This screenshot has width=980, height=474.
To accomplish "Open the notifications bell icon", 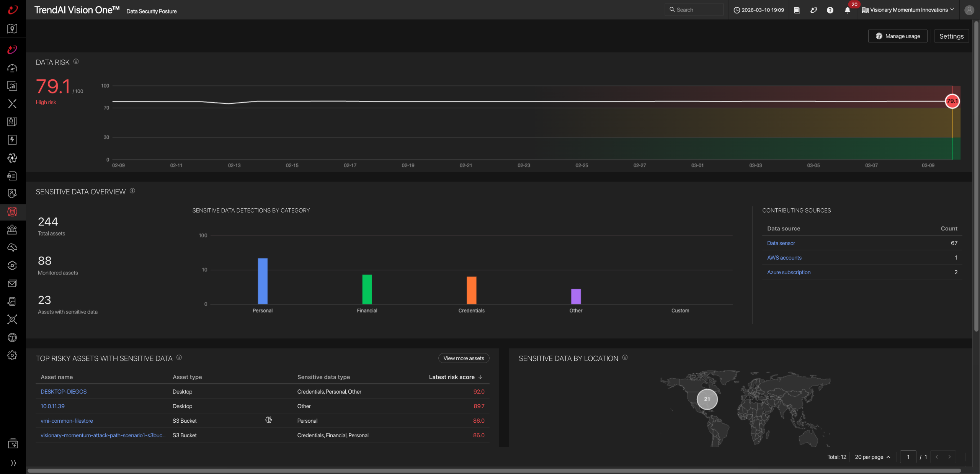I will point(847,10).
